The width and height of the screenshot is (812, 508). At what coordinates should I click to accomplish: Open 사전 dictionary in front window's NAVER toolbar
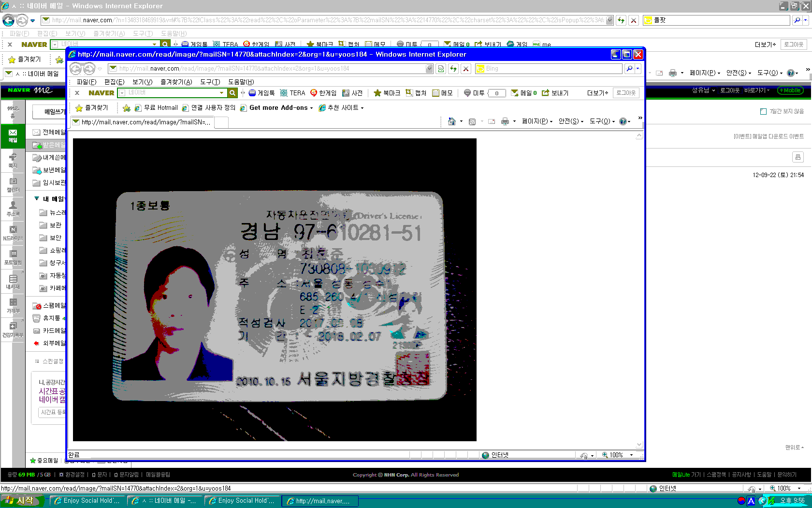click(352, 93)
